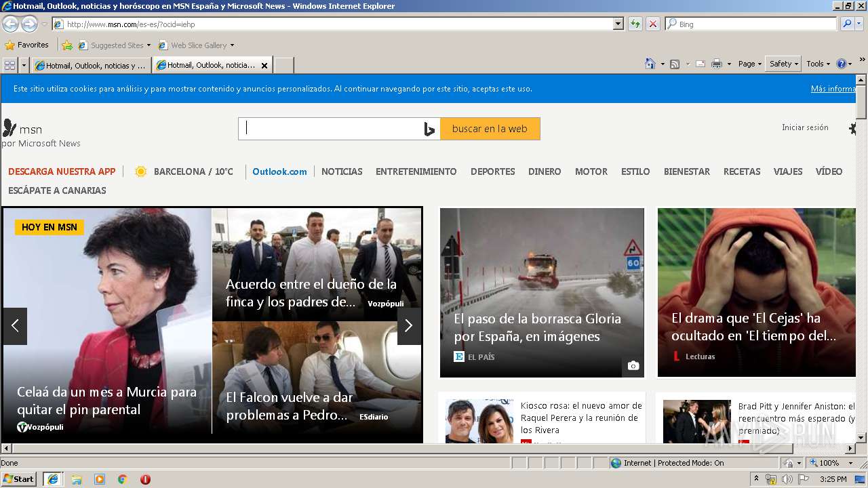This screenshot has height=488, width=868.
Task: Start Bing search with magnifier icon
Action: click(846, 24)
